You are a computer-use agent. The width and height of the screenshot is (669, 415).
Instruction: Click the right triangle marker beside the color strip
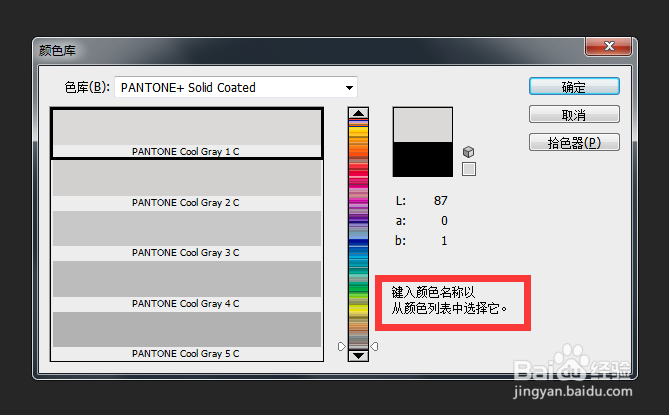point(374,346)
